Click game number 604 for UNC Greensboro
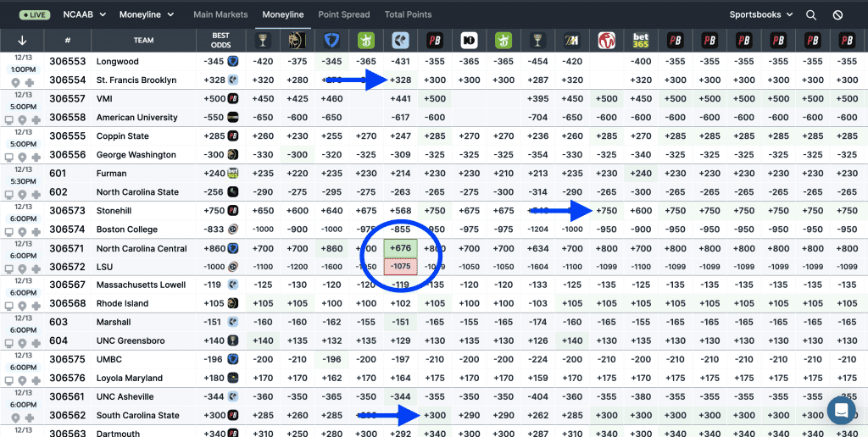 click(58, 340)
